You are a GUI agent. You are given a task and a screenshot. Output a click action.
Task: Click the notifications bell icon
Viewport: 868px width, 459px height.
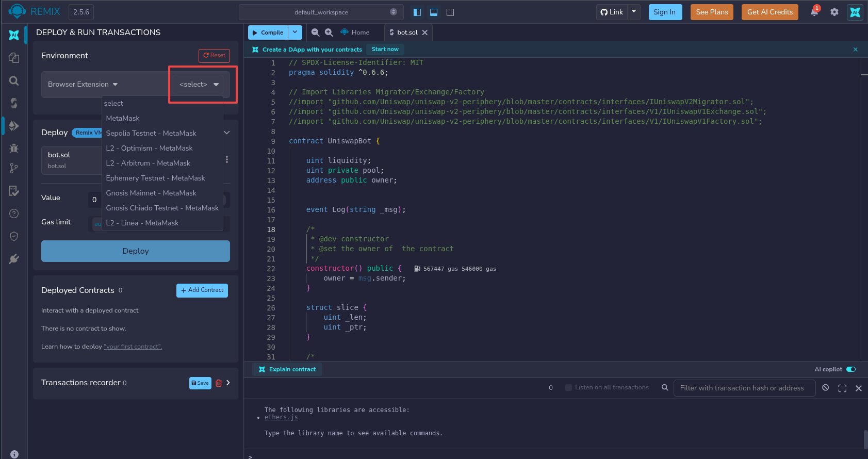(814, 12)
